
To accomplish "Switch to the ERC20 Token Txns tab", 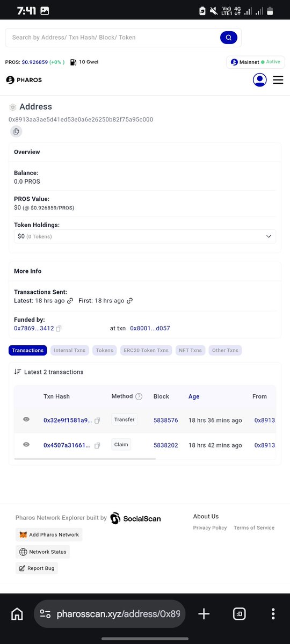I will tap(146, 350).
